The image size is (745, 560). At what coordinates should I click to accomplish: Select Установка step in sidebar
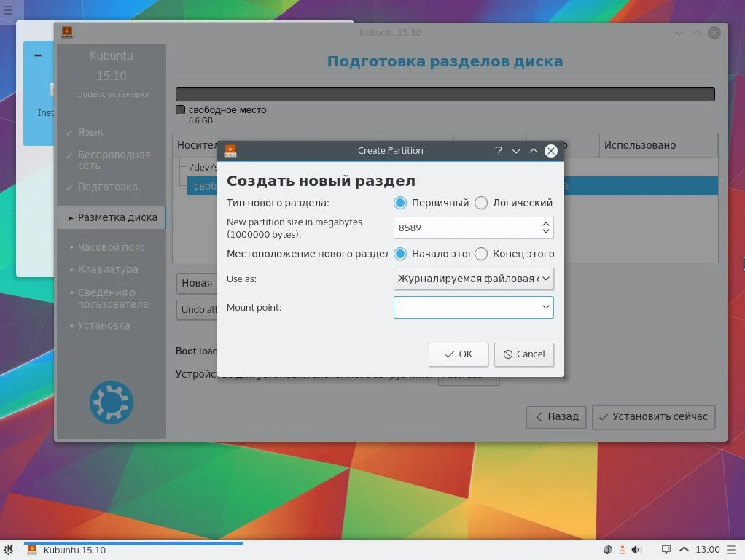(104, 326)
